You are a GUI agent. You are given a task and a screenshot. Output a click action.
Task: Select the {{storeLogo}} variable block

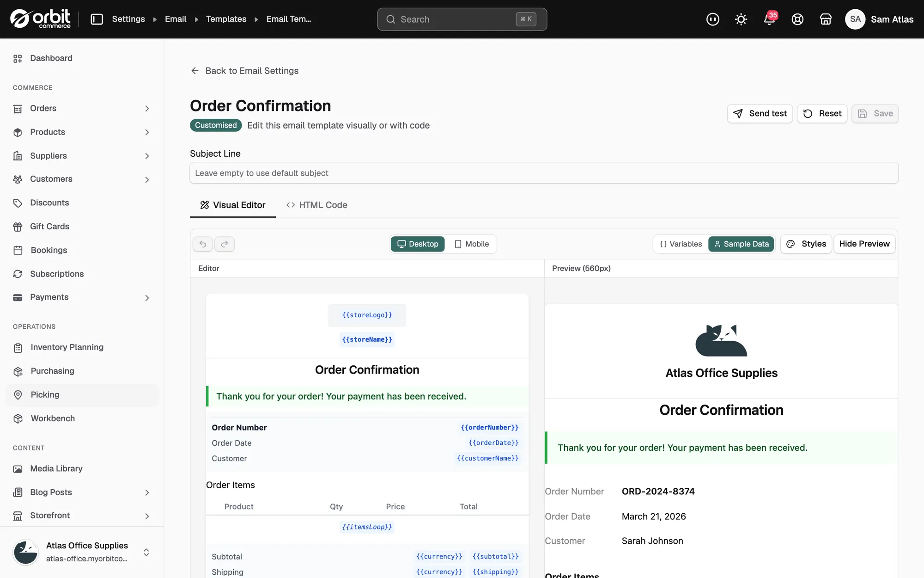[x=367, y=315]
